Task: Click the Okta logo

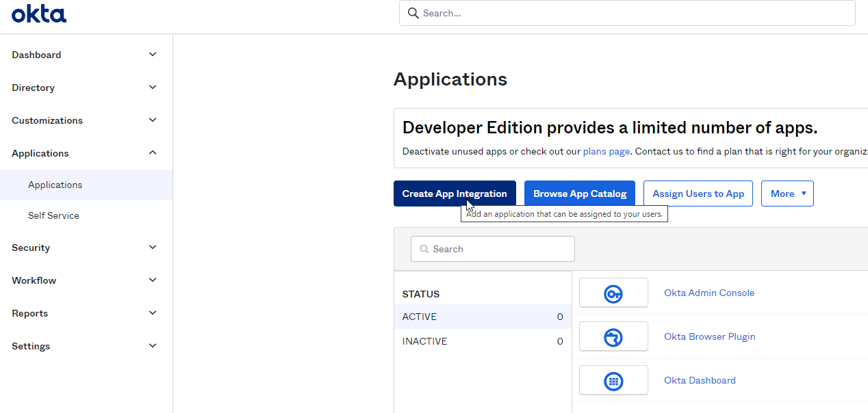Action: 39,14
